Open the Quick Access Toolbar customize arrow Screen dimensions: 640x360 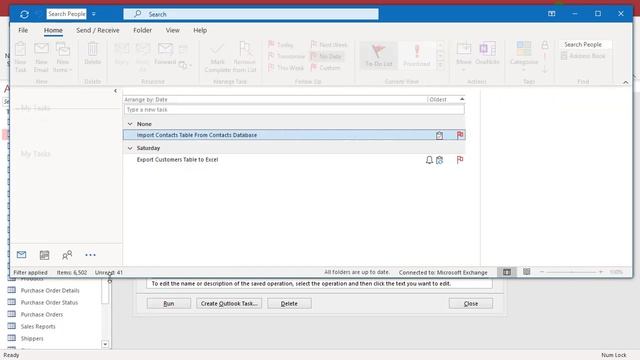[x=94, y=14]
